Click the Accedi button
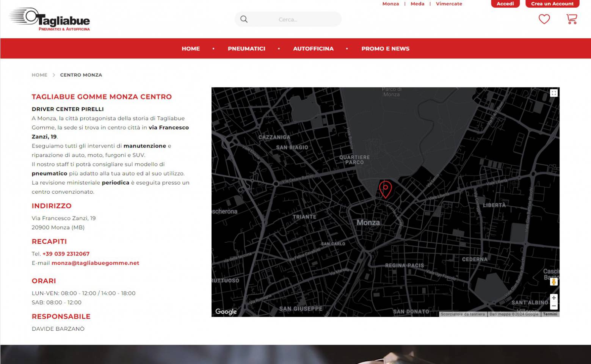591x364 pixels. click(x=505, y=4)
